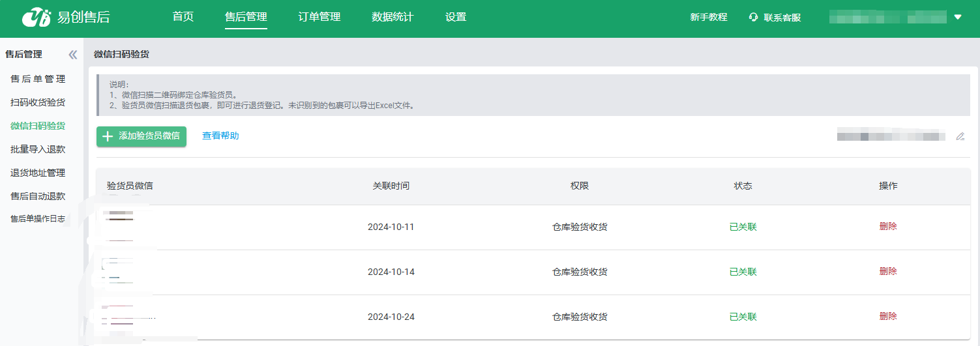Click 添加验货员微信 button
980x346 pixels.
click(x=141, y=136)
